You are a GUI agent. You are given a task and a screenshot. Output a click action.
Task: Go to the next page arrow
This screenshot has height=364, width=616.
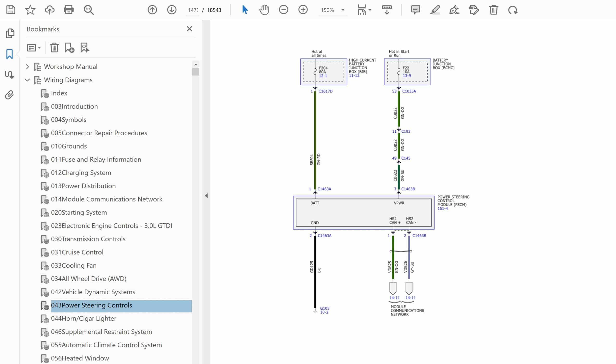click(172, 10)
